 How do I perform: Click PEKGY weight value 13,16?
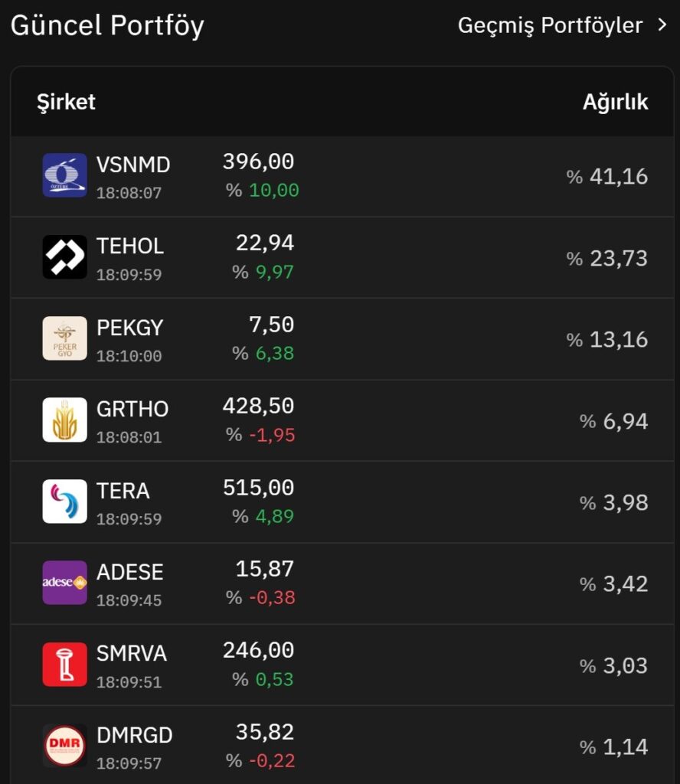click(619, 339)
